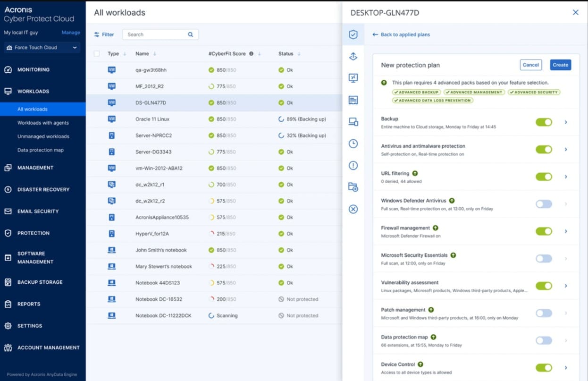Switch off Firewall management toggle
This screenshot has width=588, height=381.
point(544,231)
